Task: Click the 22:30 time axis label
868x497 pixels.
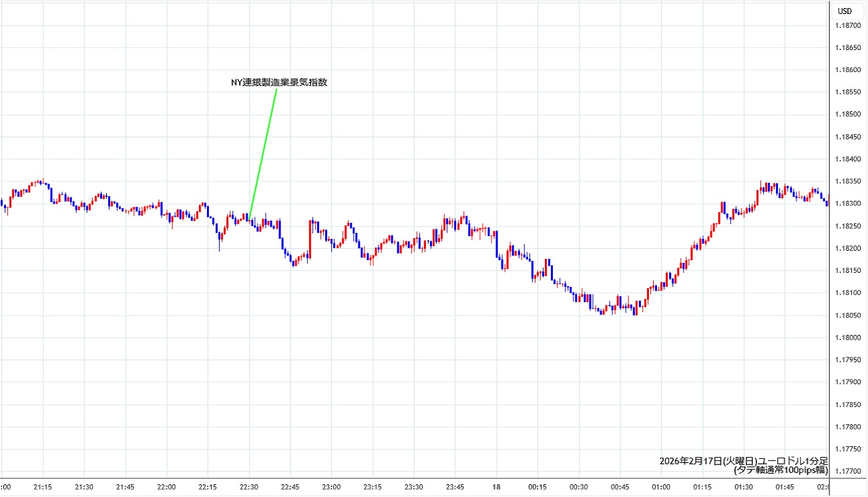Action: (249, 486)
